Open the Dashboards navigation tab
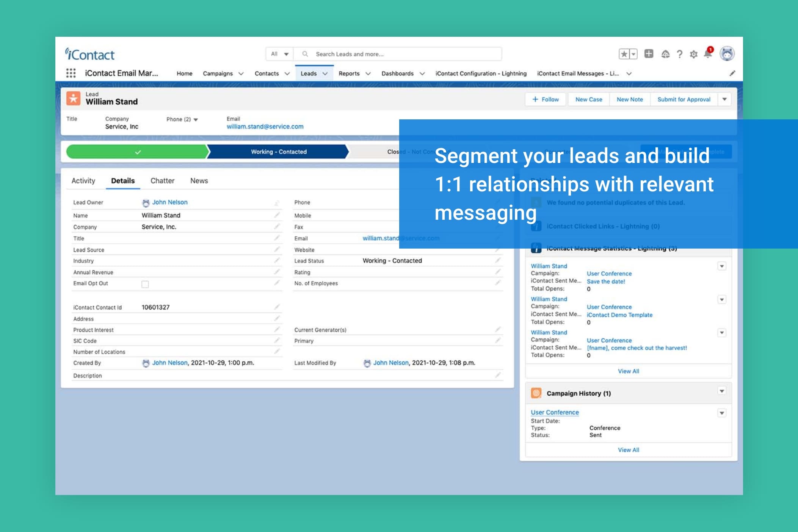The width and height of the screenshot is (798, 532). tap(397, 74)
